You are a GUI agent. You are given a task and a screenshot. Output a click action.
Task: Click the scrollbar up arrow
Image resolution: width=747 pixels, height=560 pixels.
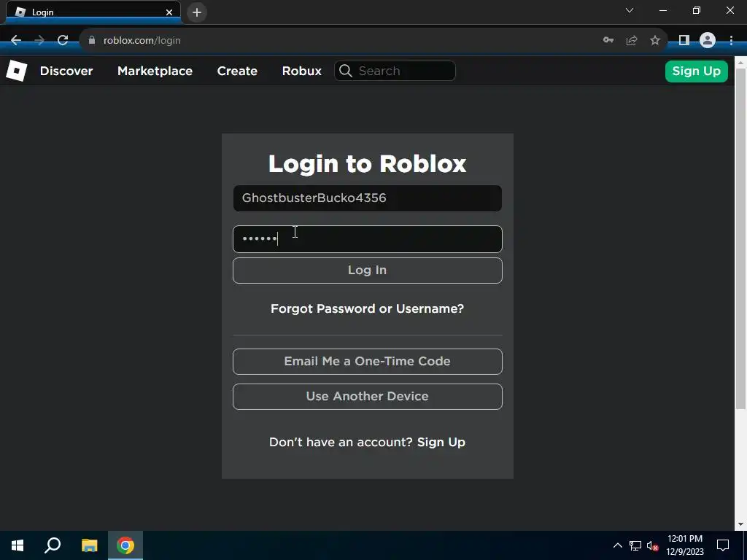(740, 62)
